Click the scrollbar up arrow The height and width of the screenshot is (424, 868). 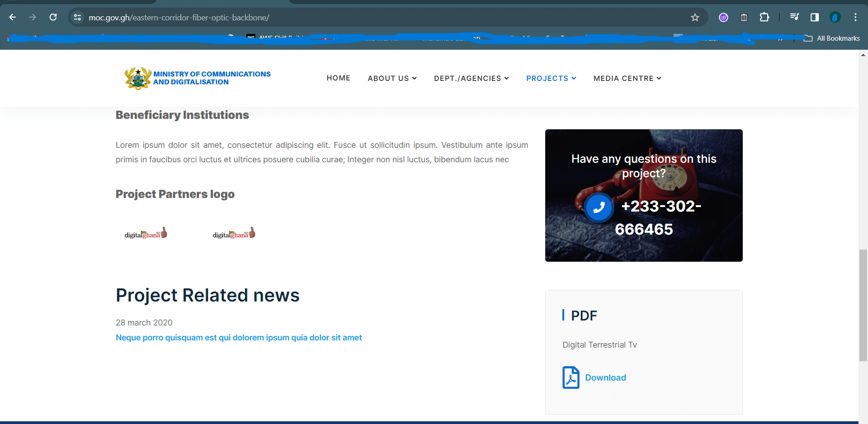863,55
